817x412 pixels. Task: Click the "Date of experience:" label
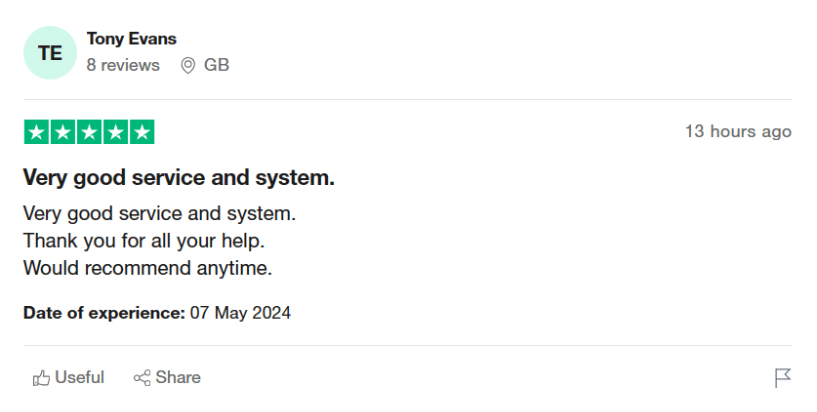[104, 313]
